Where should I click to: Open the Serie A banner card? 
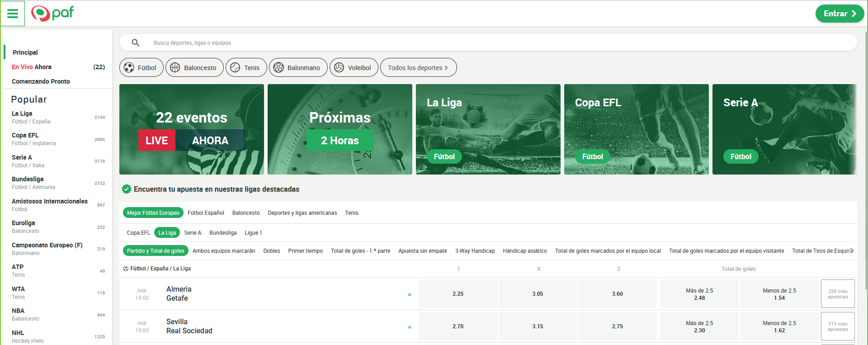[784, 129]
